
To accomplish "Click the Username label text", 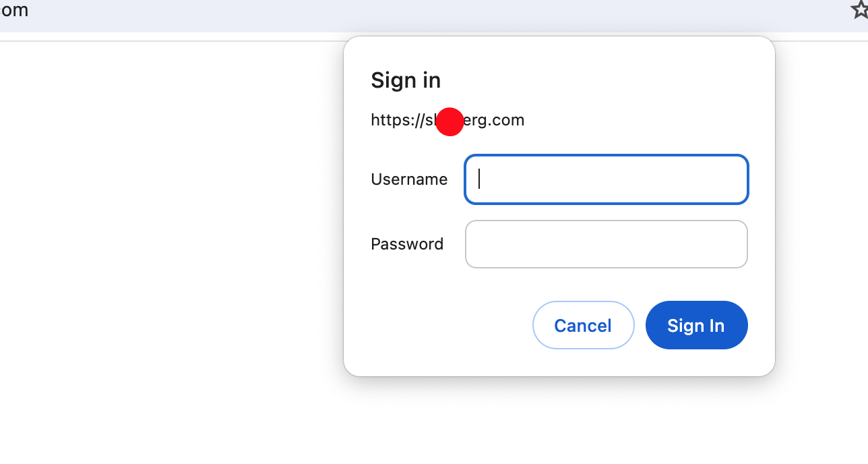I will pos(409,179).
